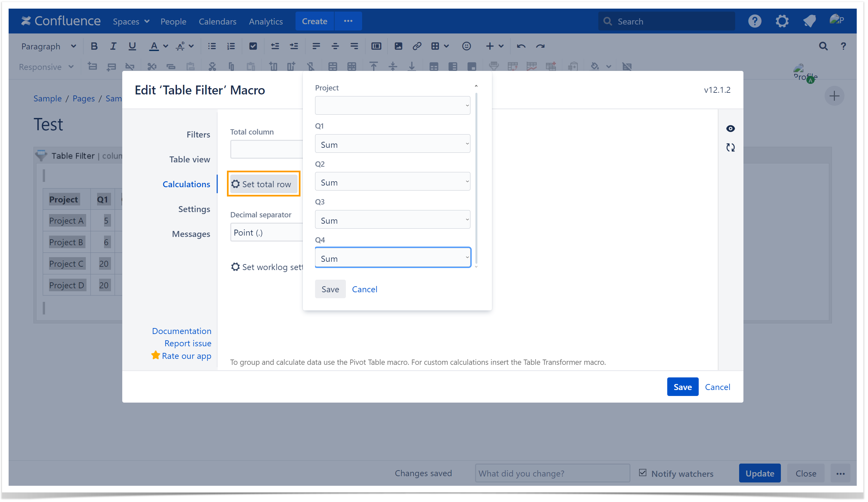This screenshot has width=868, height=502.
Task: Click the task list checkbox icon in the toolbar
Action: click(x=253, y=46)
